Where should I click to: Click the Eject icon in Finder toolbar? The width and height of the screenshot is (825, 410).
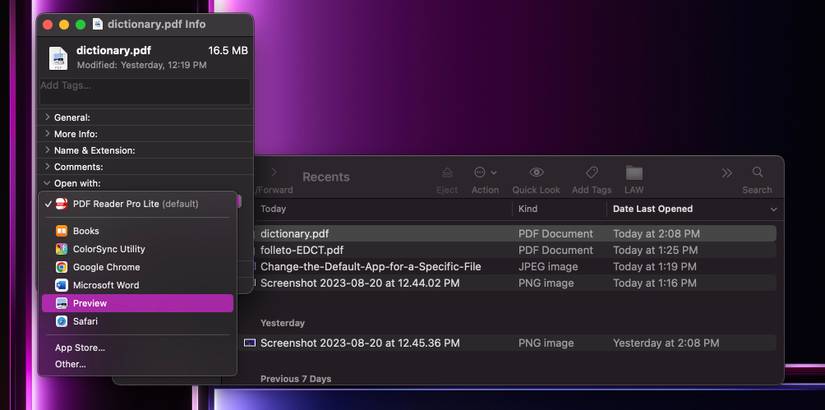(447, 173)
